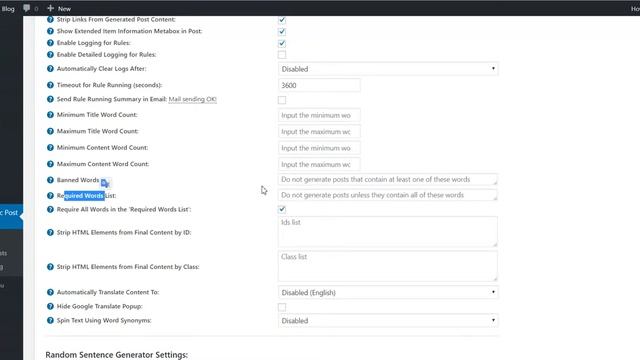
Task: Click help icon for Show Extended Item Information Metabox
Action: tap(50, 31)
